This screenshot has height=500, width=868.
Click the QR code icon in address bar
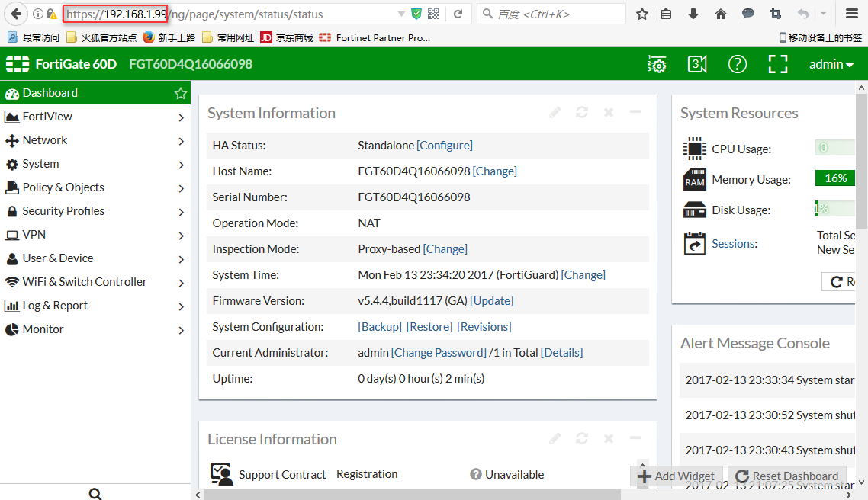coord(433,14)
